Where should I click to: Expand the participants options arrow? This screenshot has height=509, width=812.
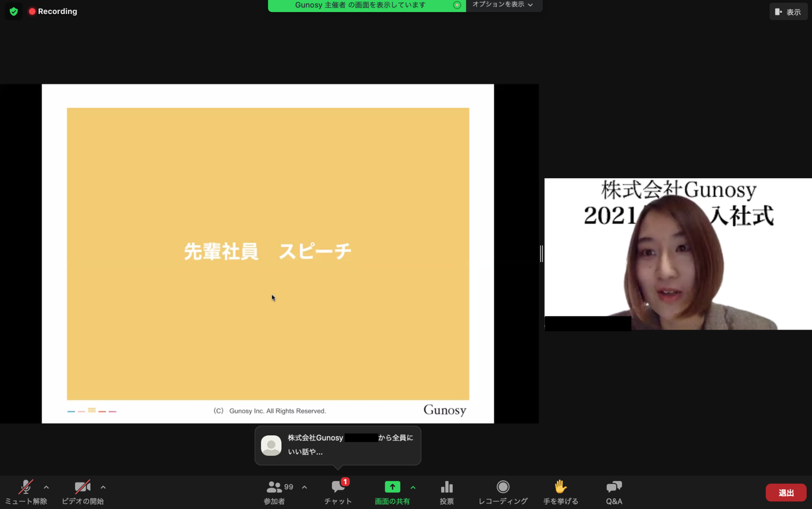[x=304, y=487]
